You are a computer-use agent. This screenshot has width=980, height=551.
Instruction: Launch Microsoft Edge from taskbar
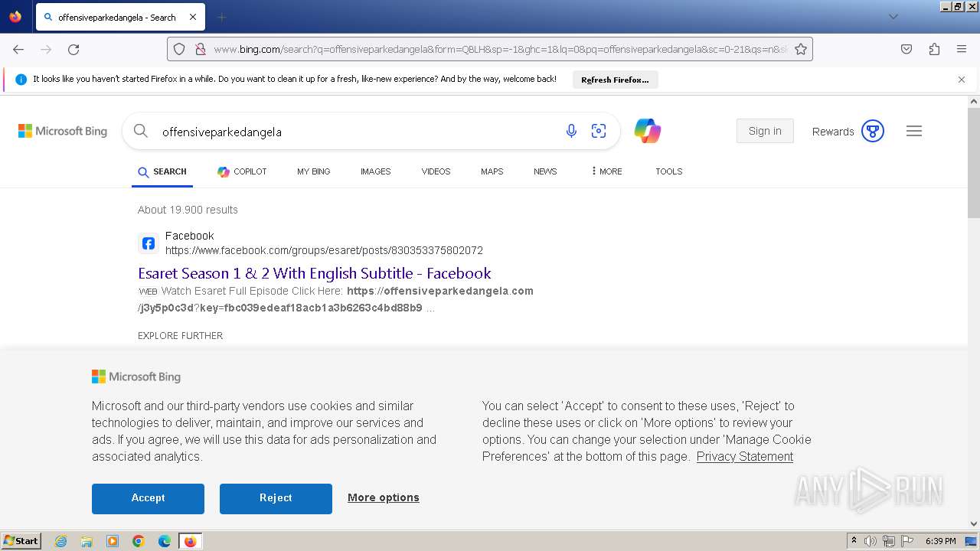click(165, 541)
